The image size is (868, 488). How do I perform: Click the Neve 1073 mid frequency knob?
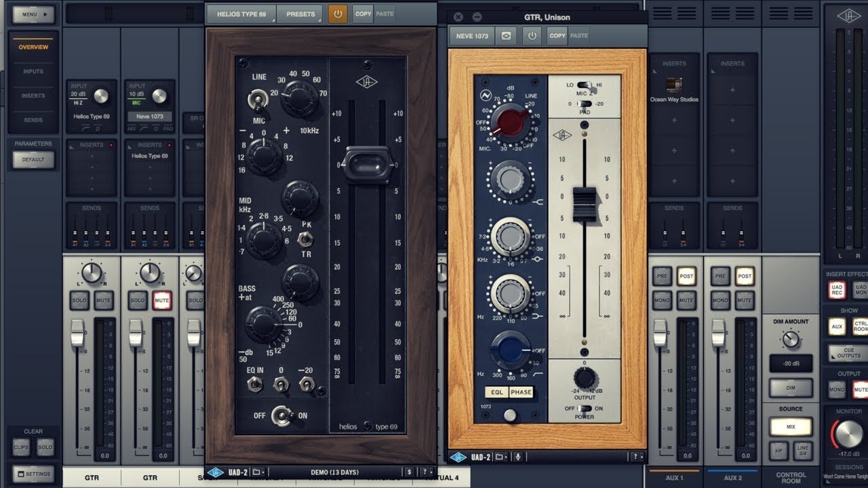pyautogui.click(x=511, y=237)
